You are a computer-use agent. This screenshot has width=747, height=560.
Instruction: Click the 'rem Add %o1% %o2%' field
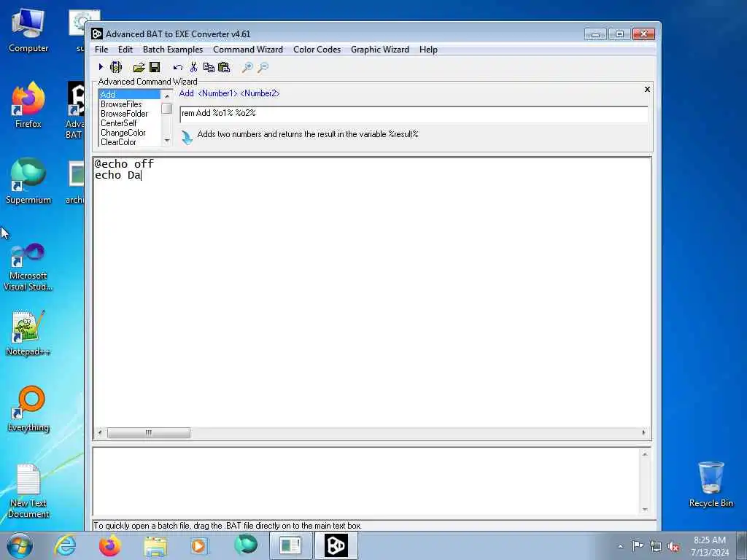[x=414, y=114]
